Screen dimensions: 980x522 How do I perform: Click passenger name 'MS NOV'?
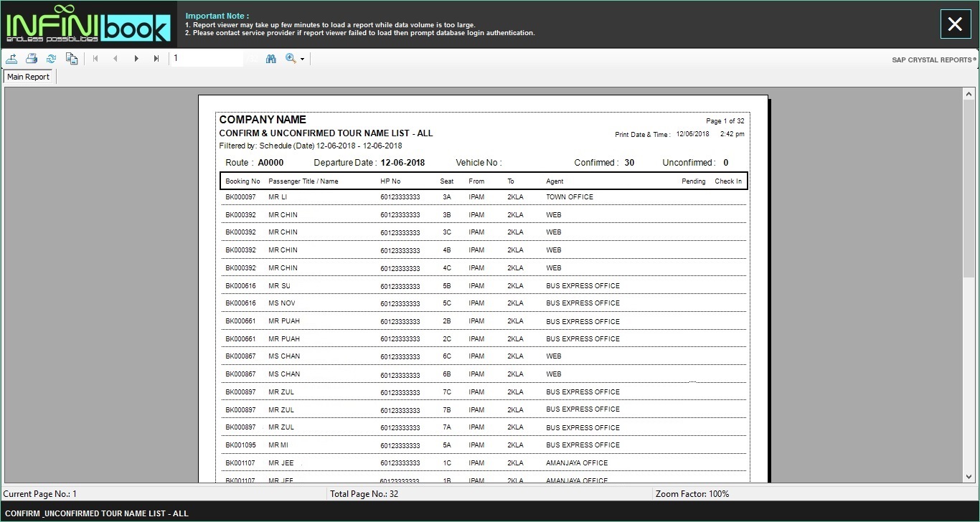click(281, 303)
